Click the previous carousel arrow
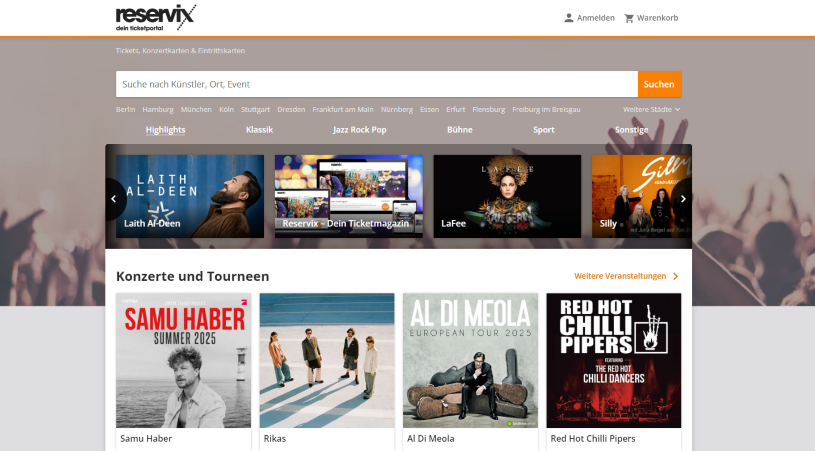The height and width of the screenshot is (451, 815). tap(114, 198)
